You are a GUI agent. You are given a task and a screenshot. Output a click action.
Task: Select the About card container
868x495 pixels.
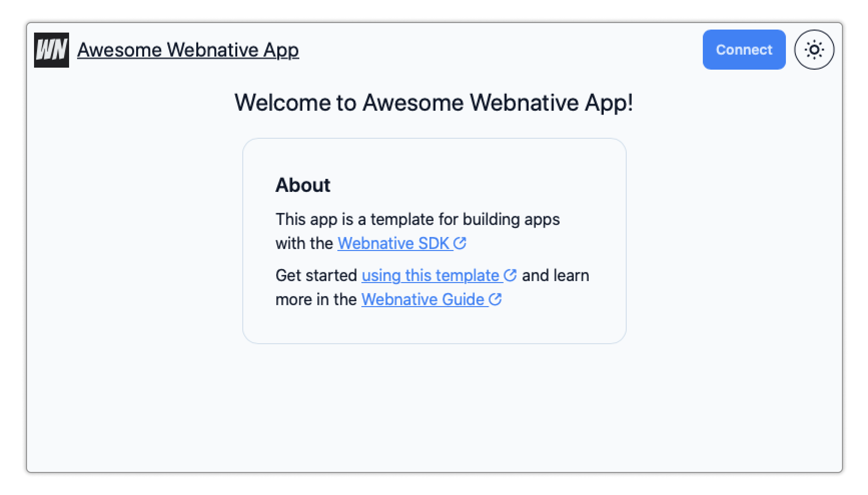point(435,240)
